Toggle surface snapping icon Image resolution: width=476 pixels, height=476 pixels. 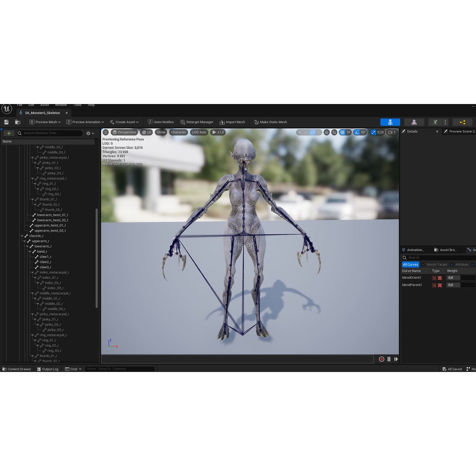point(334,132)
